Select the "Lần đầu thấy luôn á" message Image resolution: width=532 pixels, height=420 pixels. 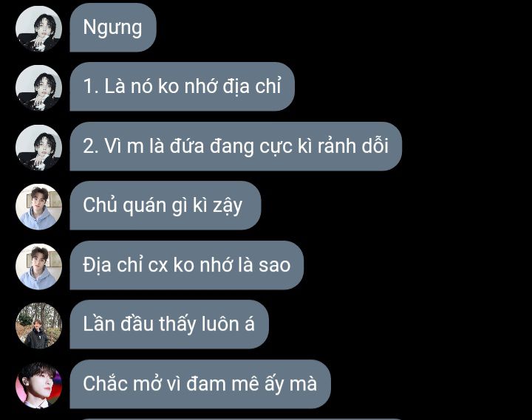pos(169,324)
